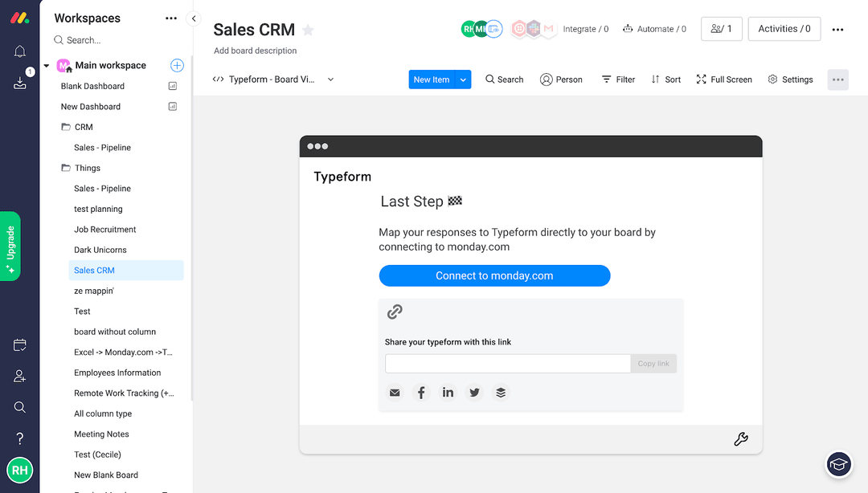The height and width of the screenshot is (493, 868).
Task: Open notifications via the bell icon
Action: click(x=19, y=51)
